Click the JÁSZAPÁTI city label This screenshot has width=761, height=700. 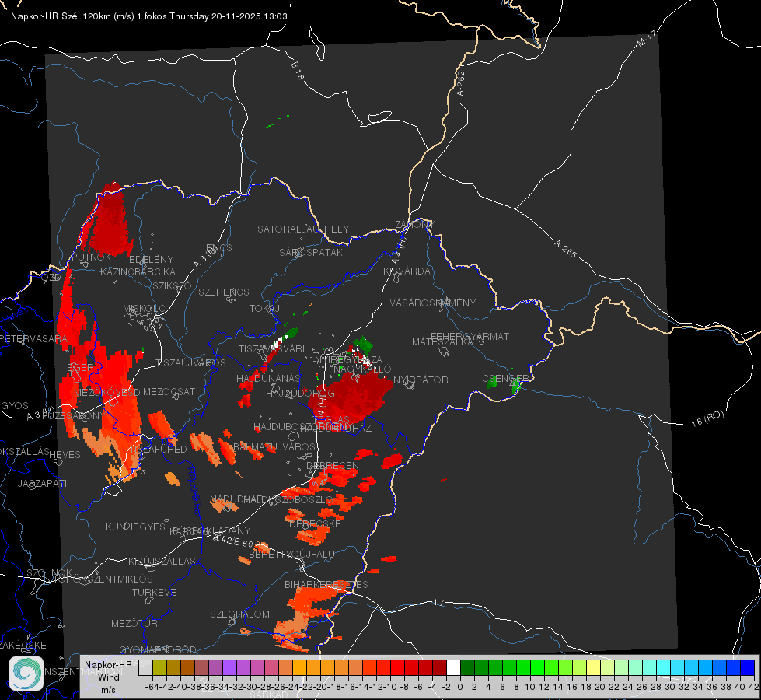coord(42,483)
